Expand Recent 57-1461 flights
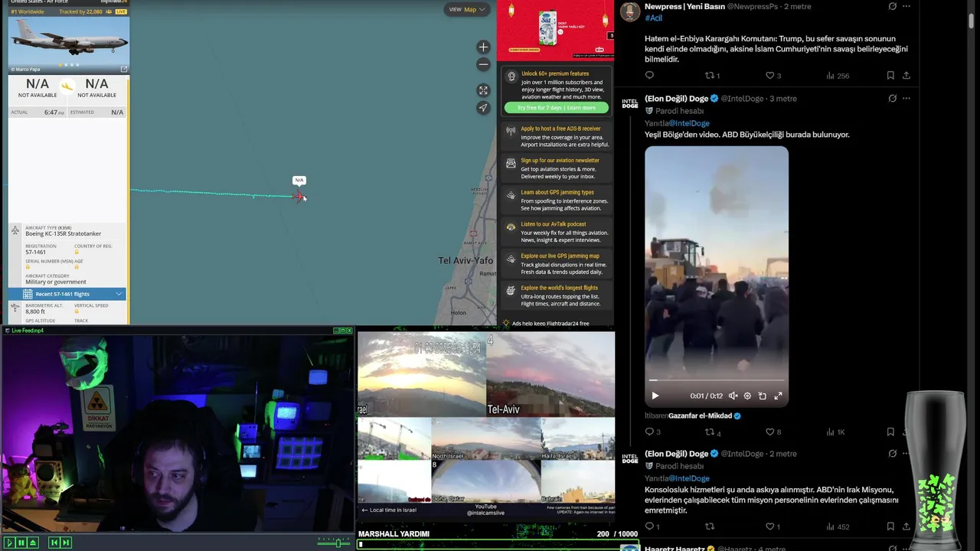 (67, 294)
